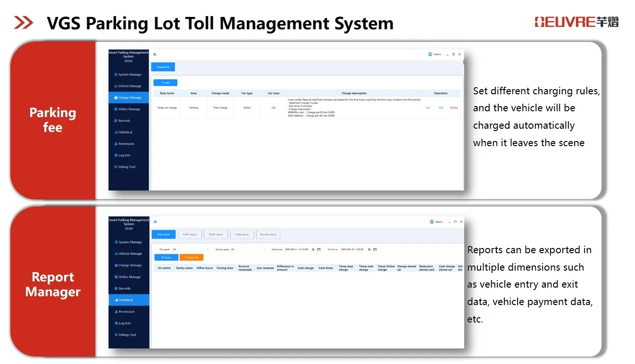
Task: Click the Edit link for Temp car charge
Action: (441, 108)
